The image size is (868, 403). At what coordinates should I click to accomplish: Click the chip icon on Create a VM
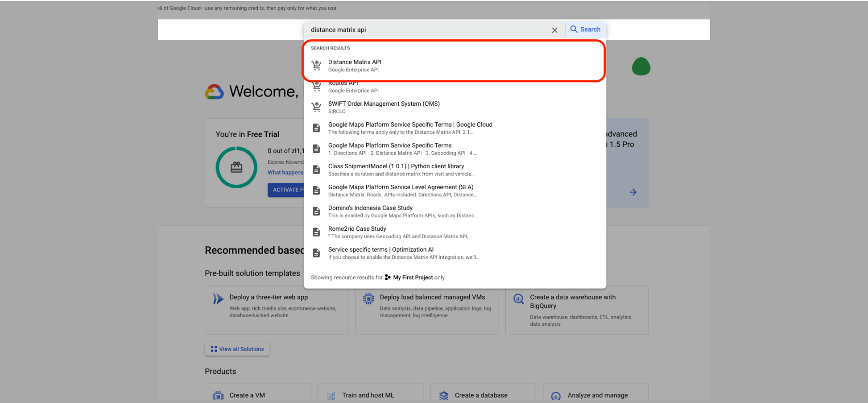218,396
